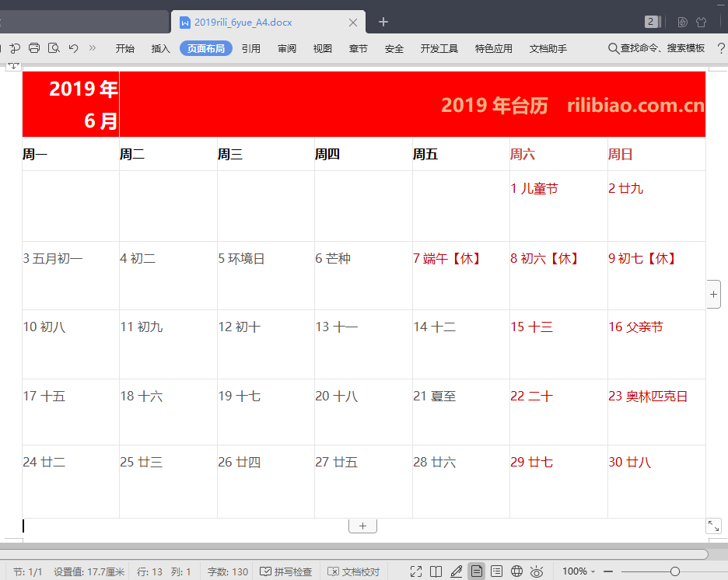Click cell 6 芒种
The width and height of the screenshot is (728, 580).
(363, 275)
